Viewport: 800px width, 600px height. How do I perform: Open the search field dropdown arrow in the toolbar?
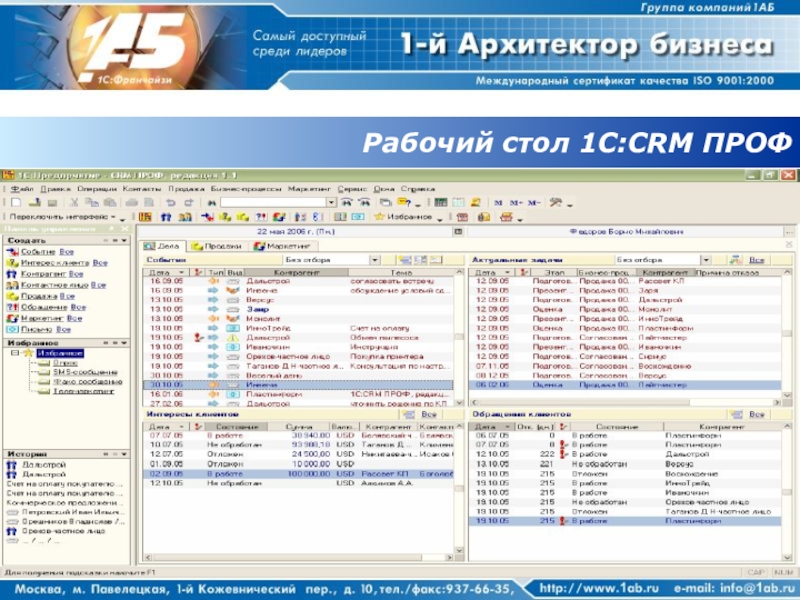332,203
